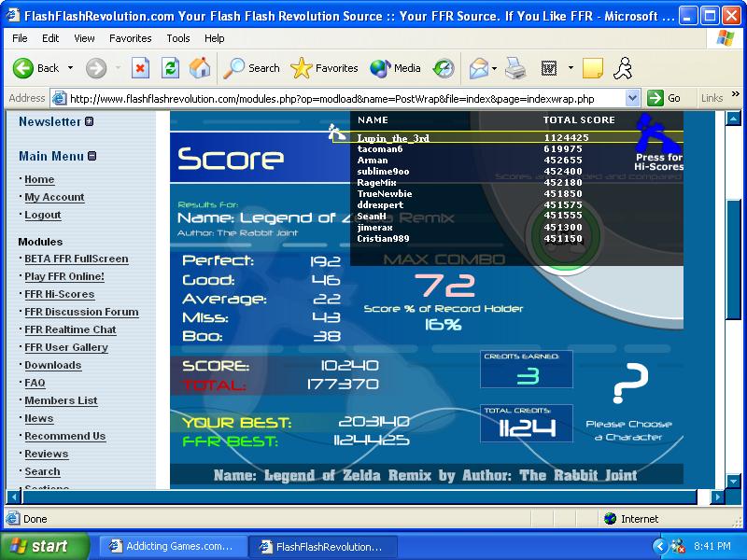Click the Forward navigation button
Viewport: 747px width, 560px height.
point(96,68)
